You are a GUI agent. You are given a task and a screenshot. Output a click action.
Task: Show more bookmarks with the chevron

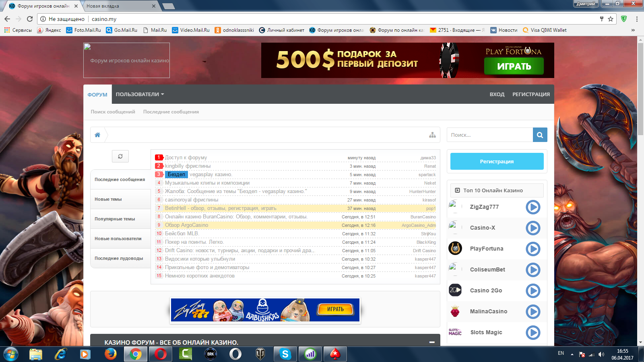coord(633,30)
